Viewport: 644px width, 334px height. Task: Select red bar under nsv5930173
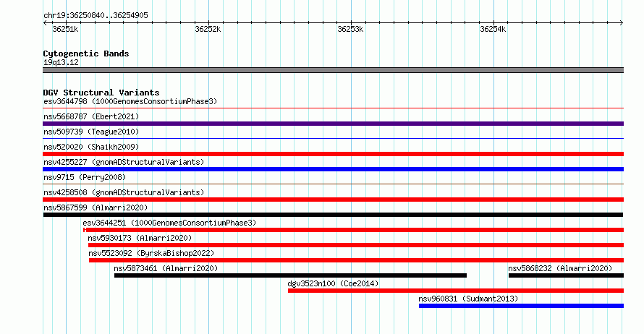[x=356, y=245]
